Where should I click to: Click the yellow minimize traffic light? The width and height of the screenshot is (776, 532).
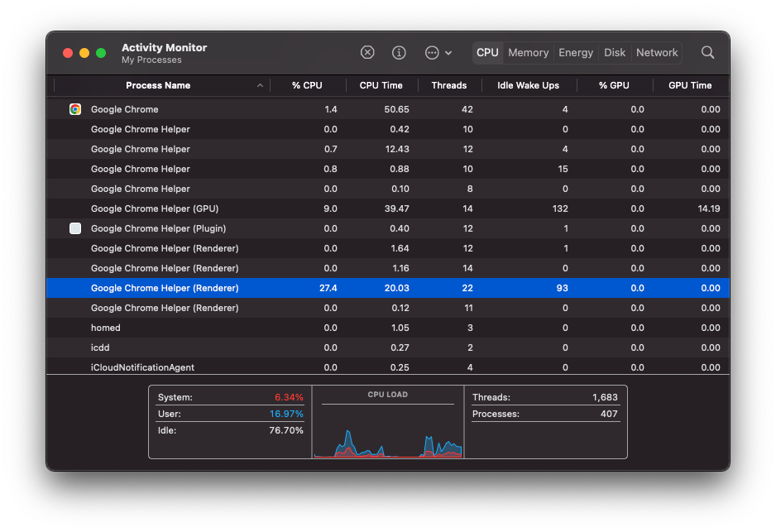tap(84, 51)
